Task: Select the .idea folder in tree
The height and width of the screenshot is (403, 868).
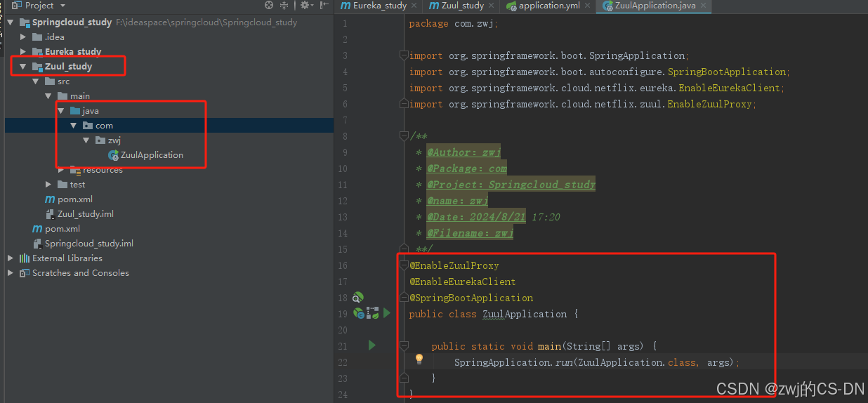Action: pos(55,37)
